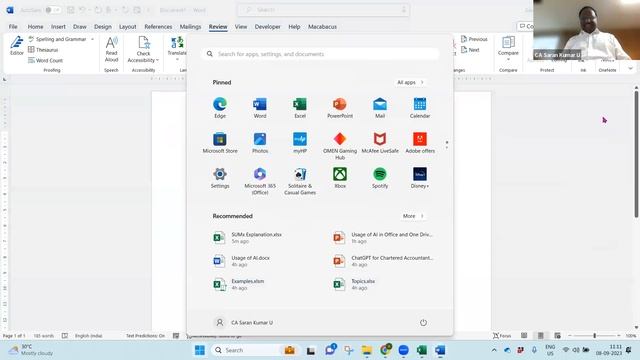This screenshot has width=640, height=360.
Task: Open the Macabacus ribbon tab
Action: pos(322,27)
